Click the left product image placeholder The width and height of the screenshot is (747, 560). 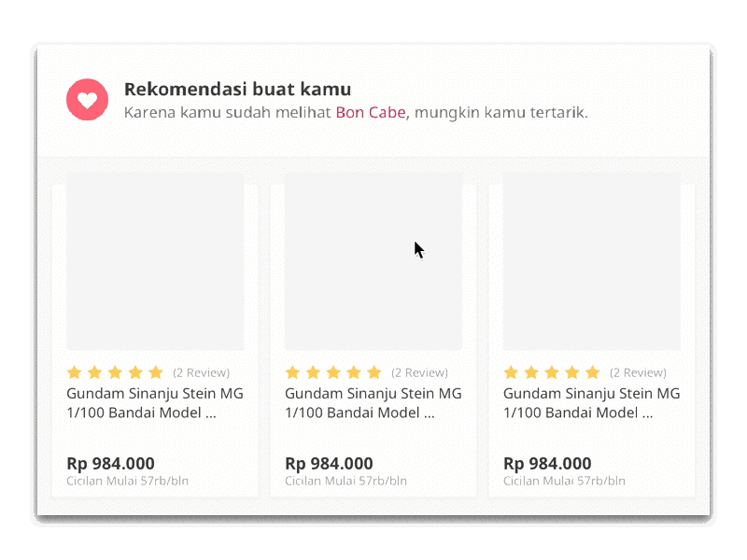154,262
